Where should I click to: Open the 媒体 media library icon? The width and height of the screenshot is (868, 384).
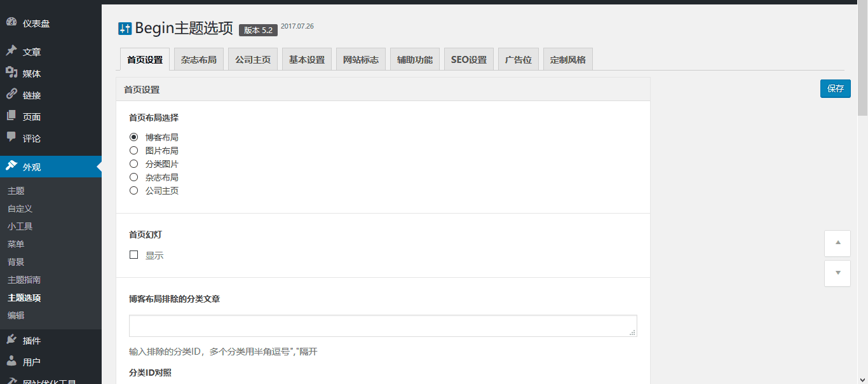11,74
